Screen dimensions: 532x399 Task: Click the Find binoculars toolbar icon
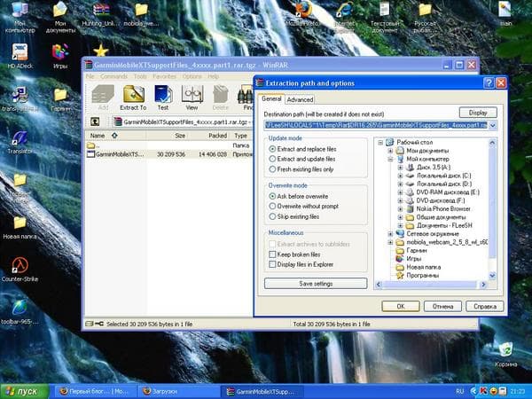click(245, 98)
